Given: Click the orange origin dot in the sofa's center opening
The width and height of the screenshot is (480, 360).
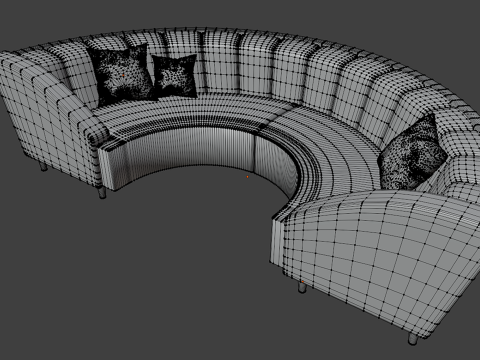Looking at the screenshot, I should point(247,177).
